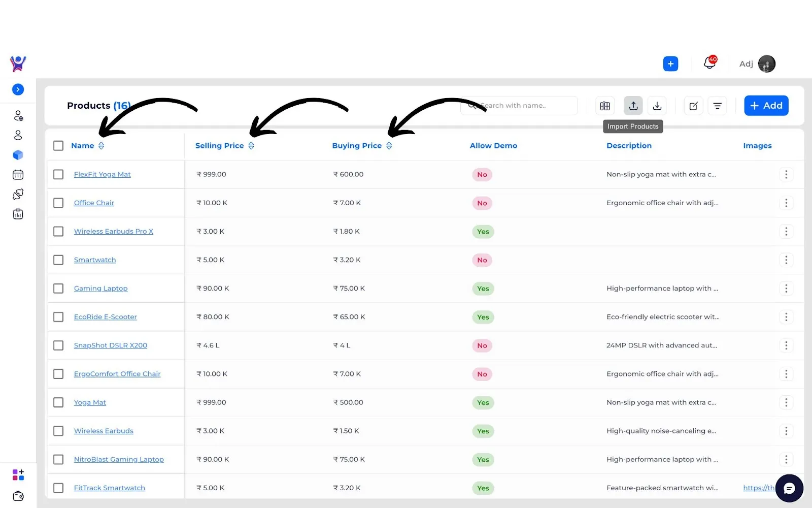812x508 pixels.
Task: Tick the Gaming Laptop row checkbox
Action: (x=58, y=289)
